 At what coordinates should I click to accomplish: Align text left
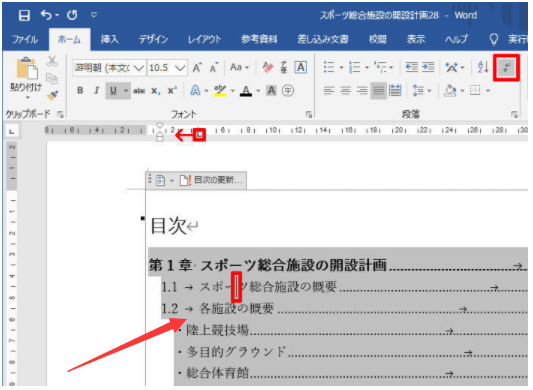(329, 91)
